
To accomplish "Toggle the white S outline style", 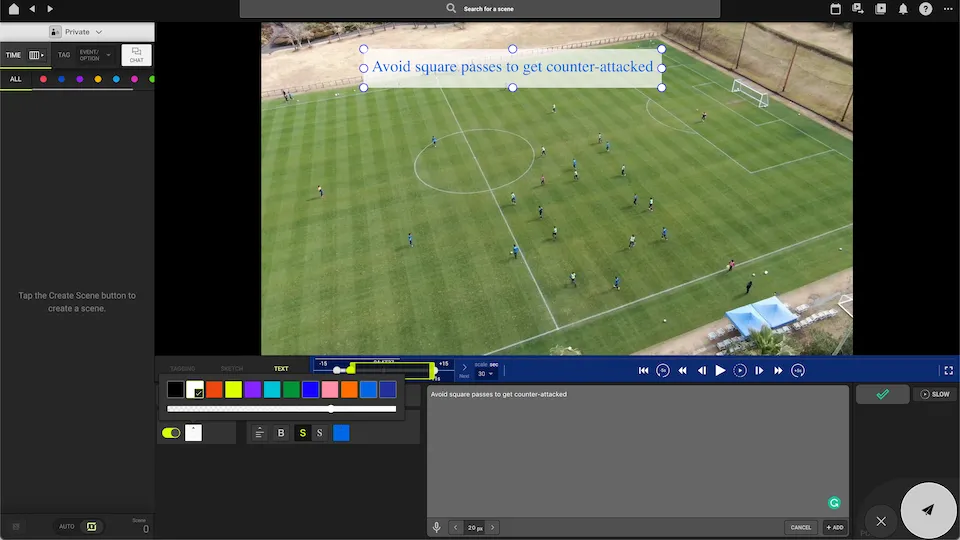I will (320, 433).
